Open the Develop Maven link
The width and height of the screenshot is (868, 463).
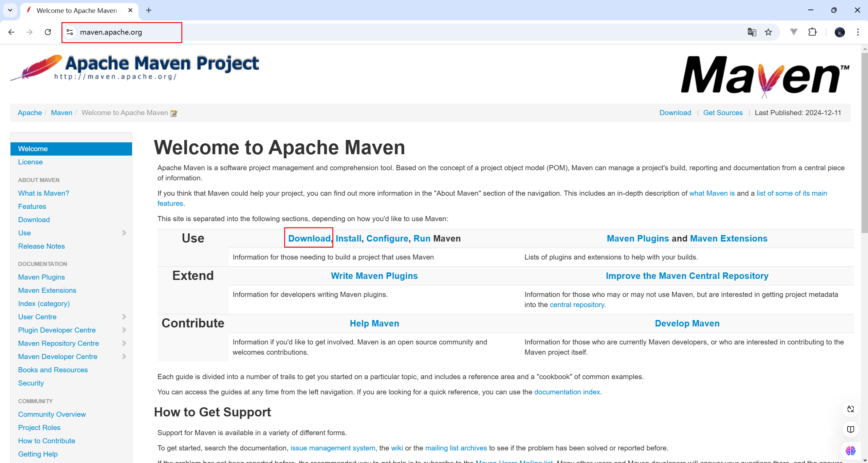[687, 323]
